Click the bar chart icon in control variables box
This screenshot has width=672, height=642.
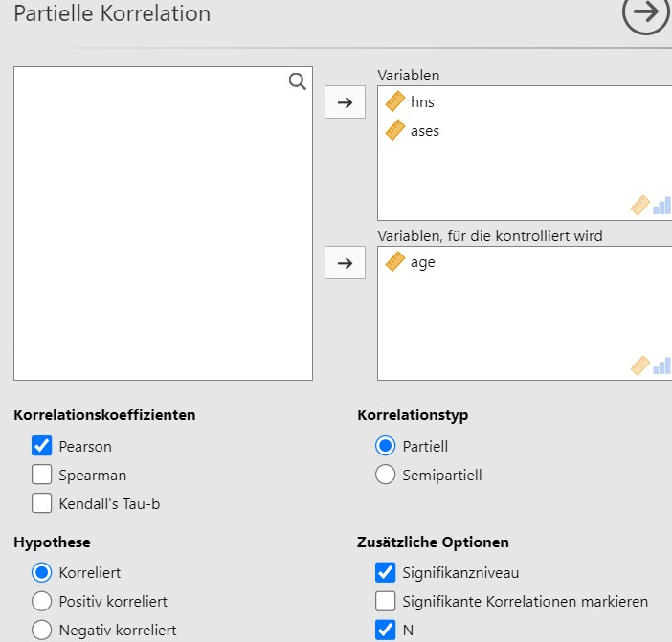point(662,365)
